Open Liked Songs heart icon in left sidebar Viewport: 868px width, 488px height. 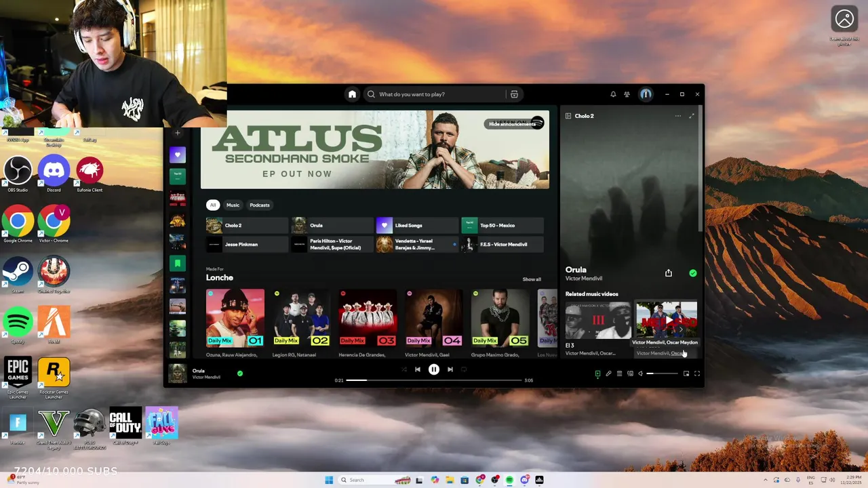coord(178,155)
